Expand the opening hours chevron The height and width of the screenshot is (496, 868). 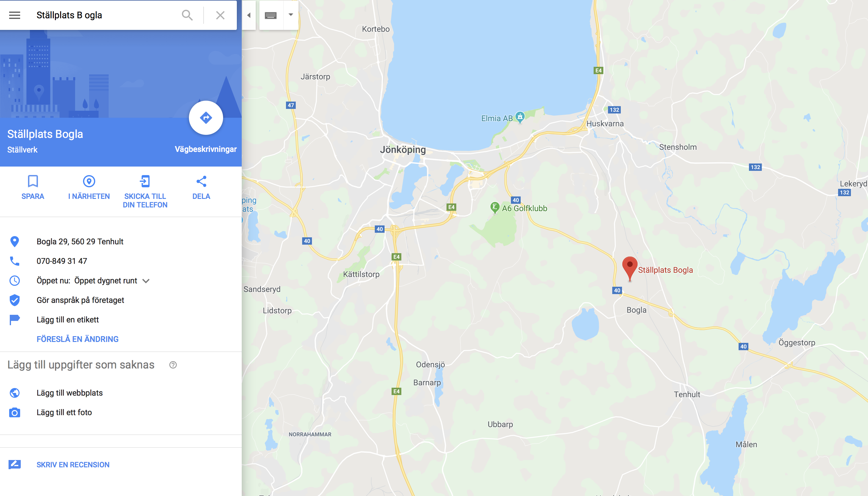point(146,281)
